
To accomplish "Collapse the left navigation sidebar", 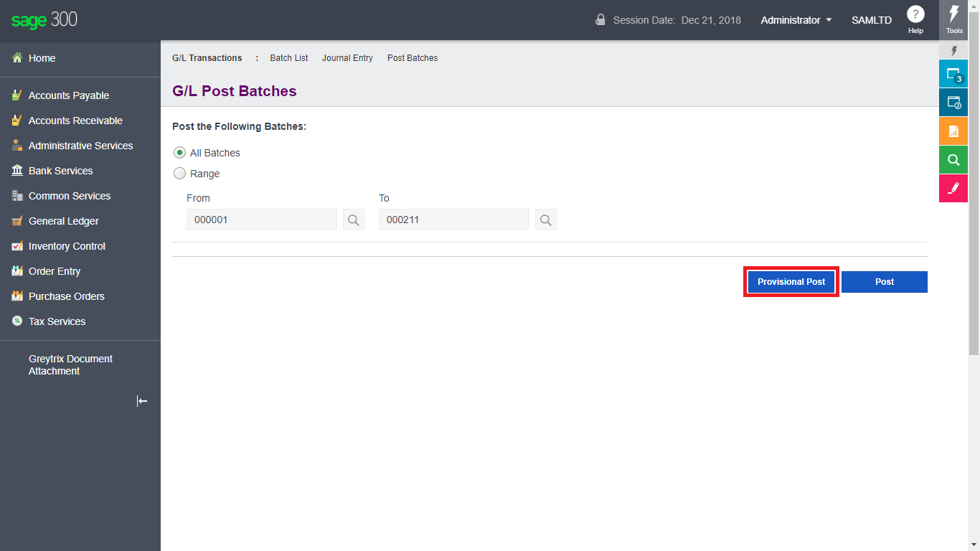I will click(142, 401).
